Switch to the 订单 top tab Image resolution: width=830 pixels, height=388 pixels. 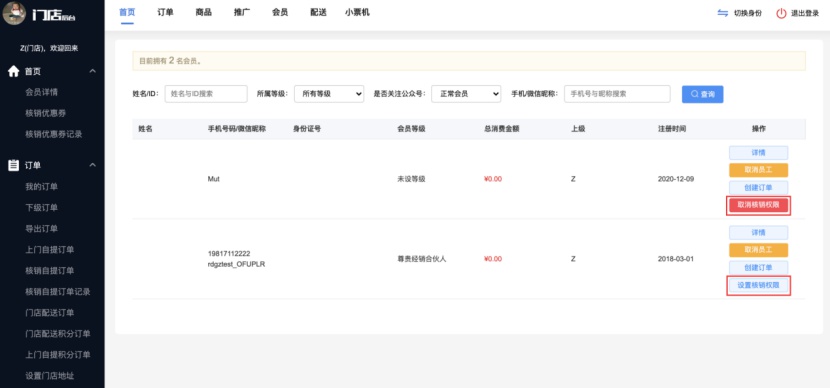[165, 12]
